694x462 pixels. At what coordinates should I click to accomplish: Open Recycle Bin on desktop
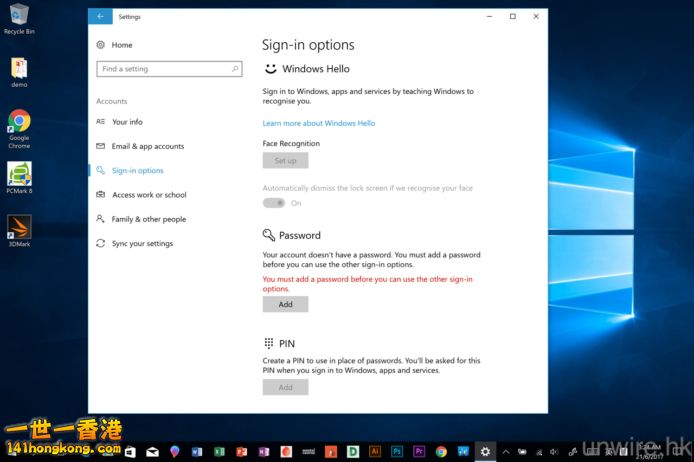pos(19,19)
